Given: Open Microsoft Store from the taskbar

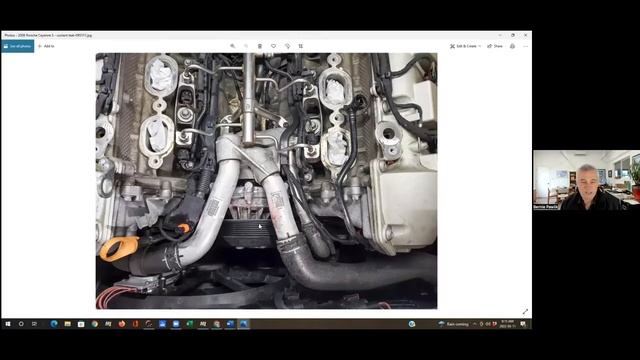Looking at the screenshot, I should pyautogui.click(x=81, y=324).
